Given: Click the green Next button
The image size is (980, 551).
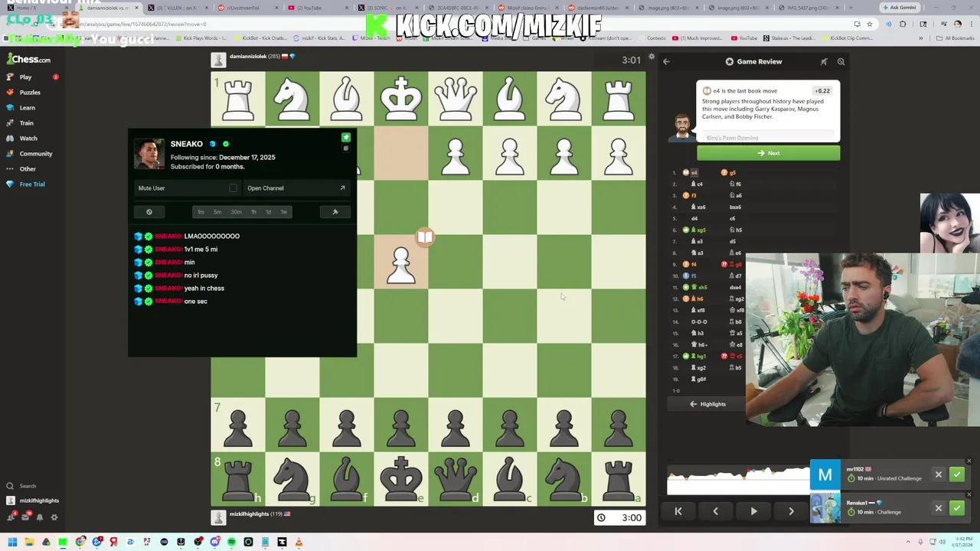Looking at the screenshot, I should [768, 153].
